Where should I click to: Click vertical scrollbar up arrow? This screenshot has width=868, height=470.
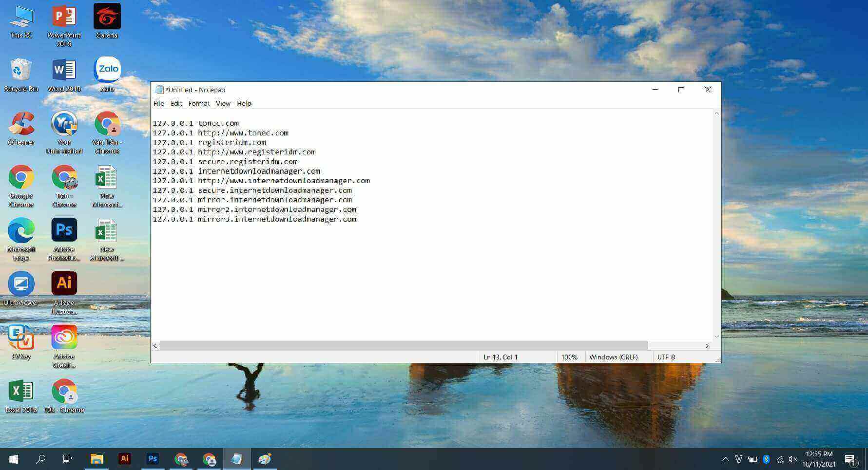click(716, 113)
